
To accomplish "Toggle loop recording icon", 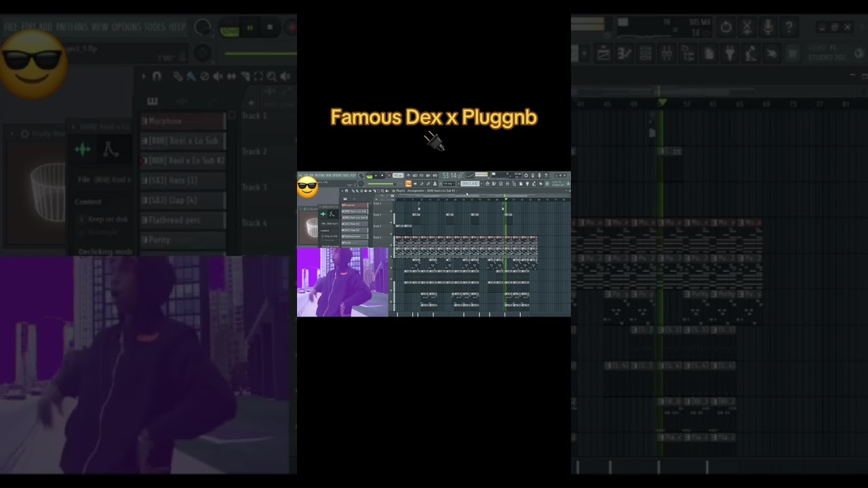I will (435, 176).
